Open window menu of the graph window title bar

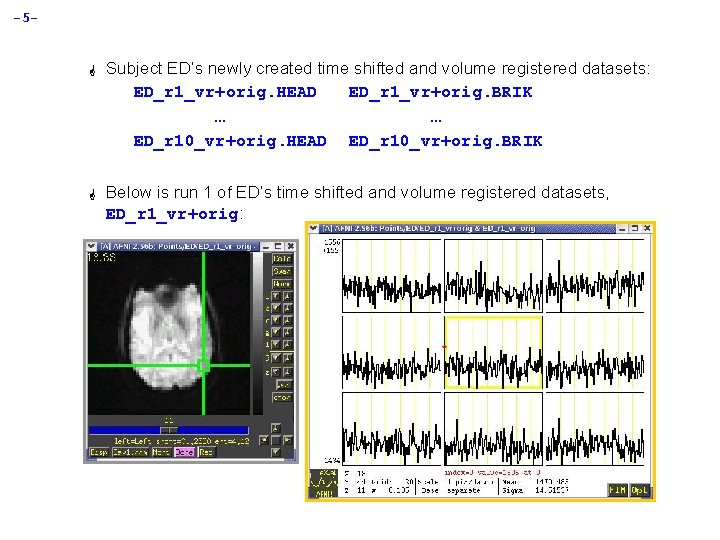pyautogui.click(x=313, y=228)
